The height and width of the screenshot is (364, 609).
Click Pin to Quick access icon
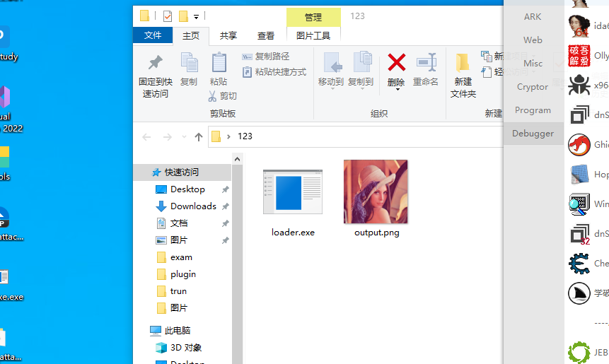pyautogui.click(x=156, y=63)
